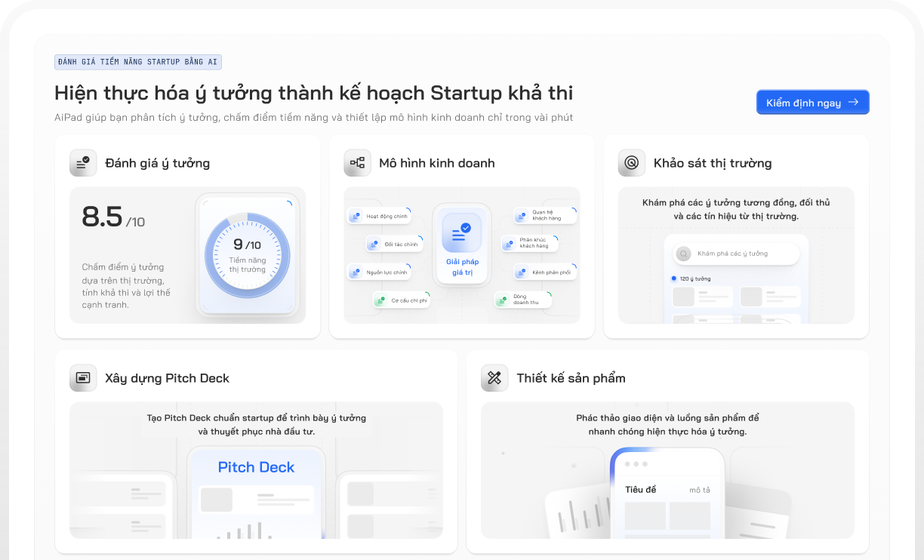Click the Thiết kế sản phẩm tools icon
The width and height of the screenshot is (924, 560).
(x=494, y=378)
